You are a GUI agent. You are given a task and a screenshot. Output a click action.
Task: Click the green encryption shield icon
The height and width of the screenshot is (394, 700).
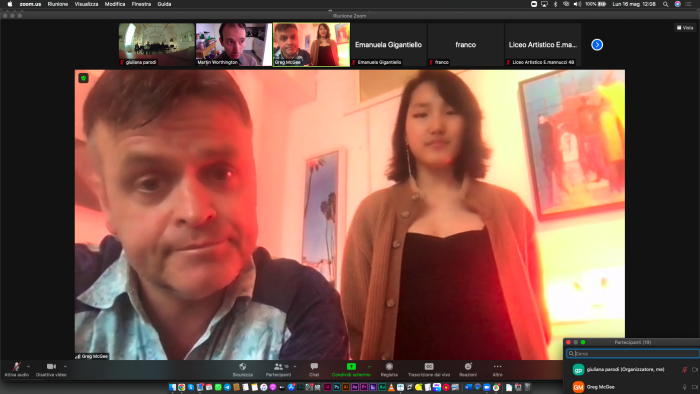(83, 78)
